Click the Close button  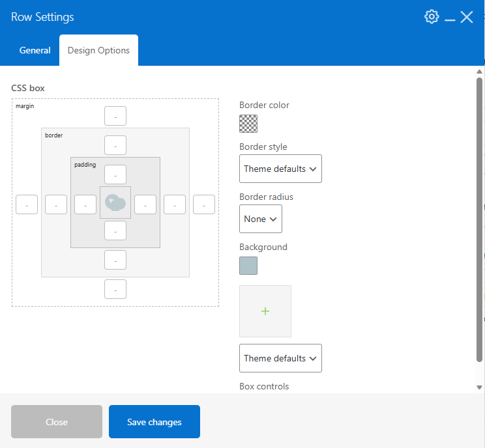click(57, 422)
